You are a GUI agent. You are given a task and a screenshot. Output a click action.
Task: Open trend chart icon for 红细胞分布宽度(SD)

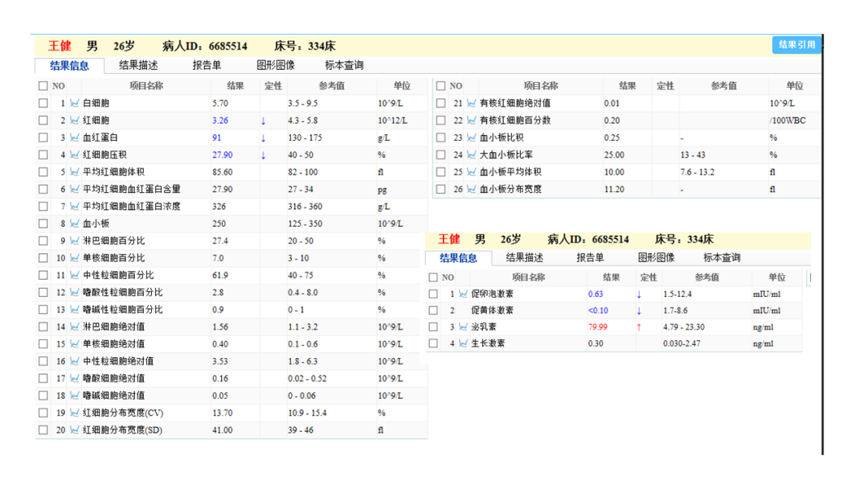[x=74, y=429]
